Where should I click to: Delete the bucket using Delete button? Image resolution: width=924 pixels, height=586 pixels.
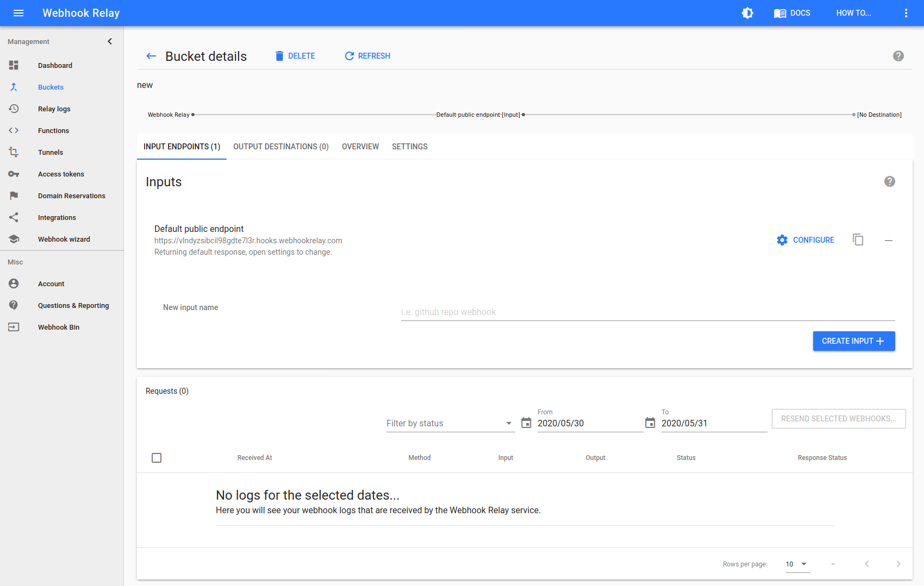coord(295,56)
